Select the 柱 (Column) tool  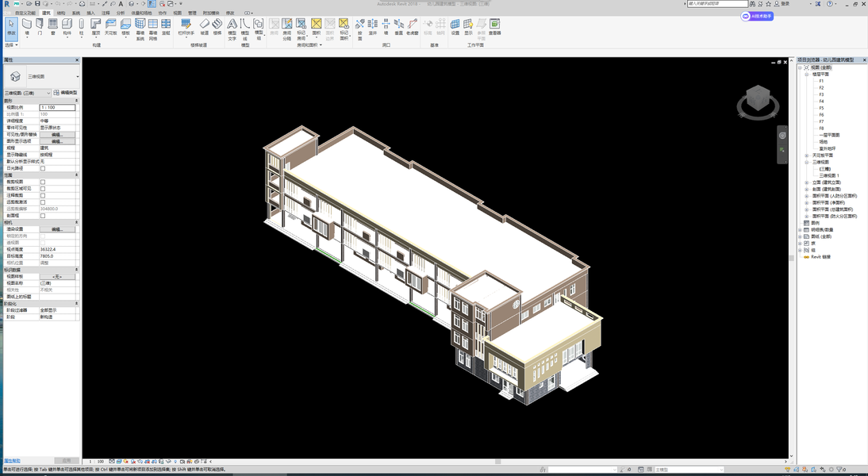(x=82, y=27)
